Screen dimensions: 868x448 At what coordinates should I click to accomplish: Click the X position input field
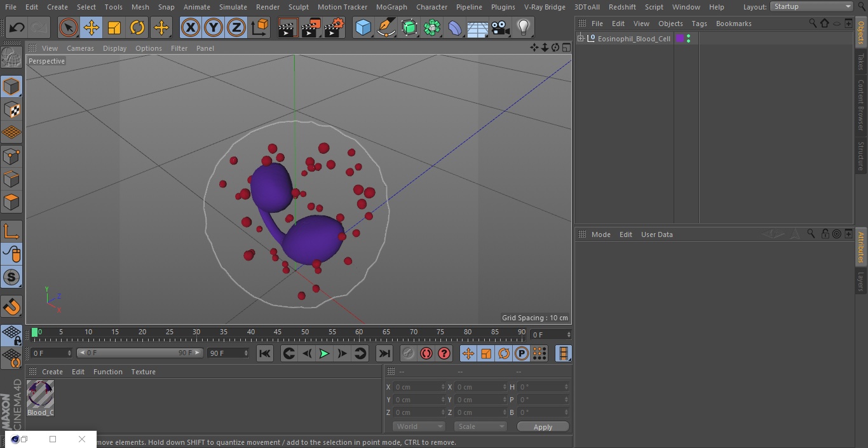419,387
